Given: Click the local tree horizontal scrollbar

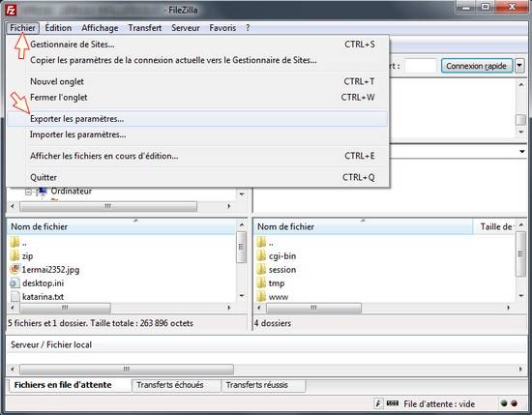Looking at the screenshot, I should pos(121,206).
